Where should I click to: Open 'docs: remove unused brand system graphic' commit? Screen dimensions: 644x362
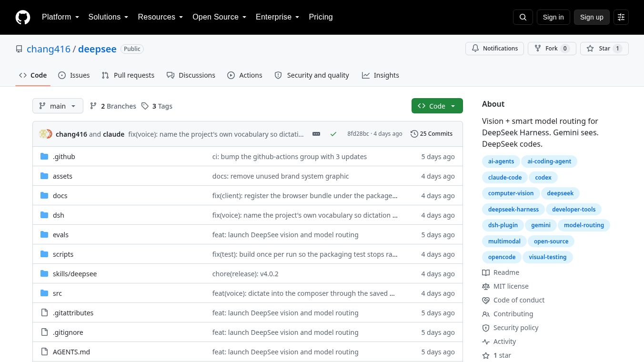281,176
